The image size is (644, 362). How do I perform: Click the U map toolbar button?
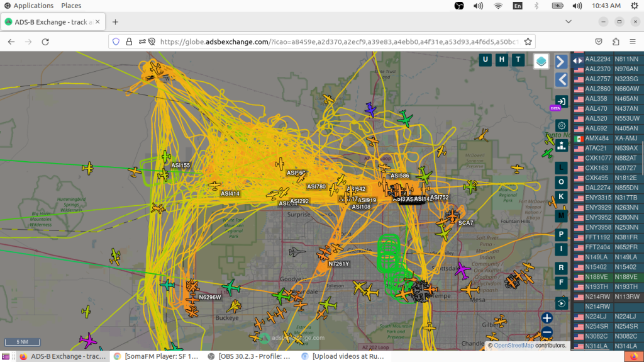click(485, 60)
